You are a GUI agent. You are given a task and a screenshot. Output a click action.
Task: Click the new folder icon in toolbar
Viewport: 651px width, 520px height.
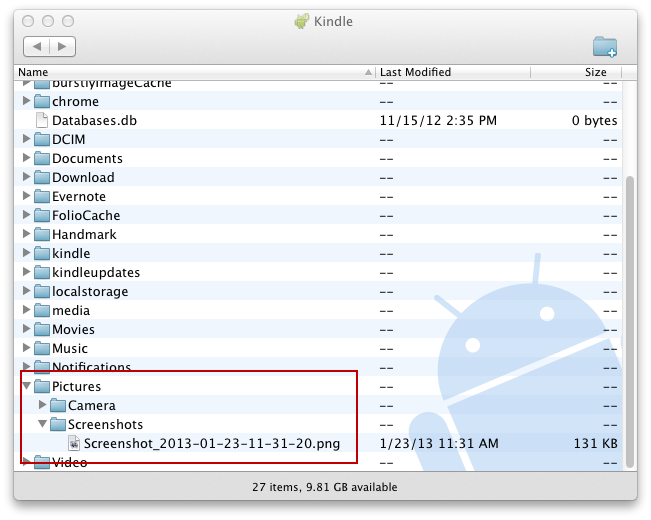(604, 46)
